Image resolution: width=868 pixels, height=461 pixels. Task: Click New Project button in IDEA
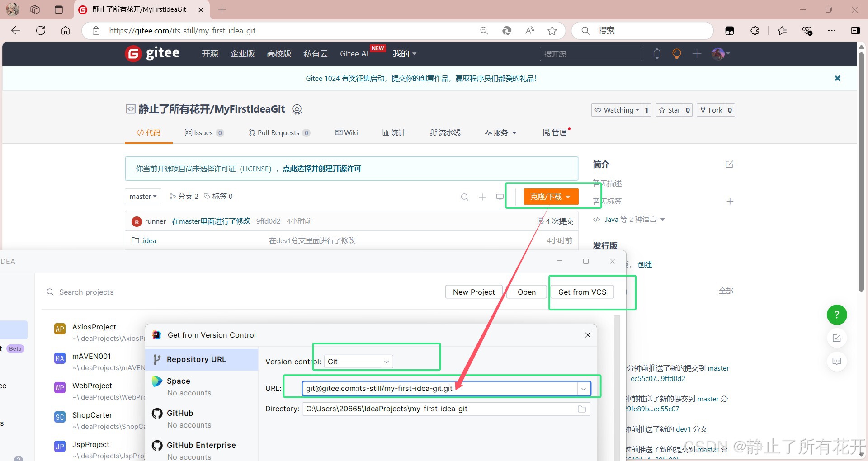pos(474,292)
